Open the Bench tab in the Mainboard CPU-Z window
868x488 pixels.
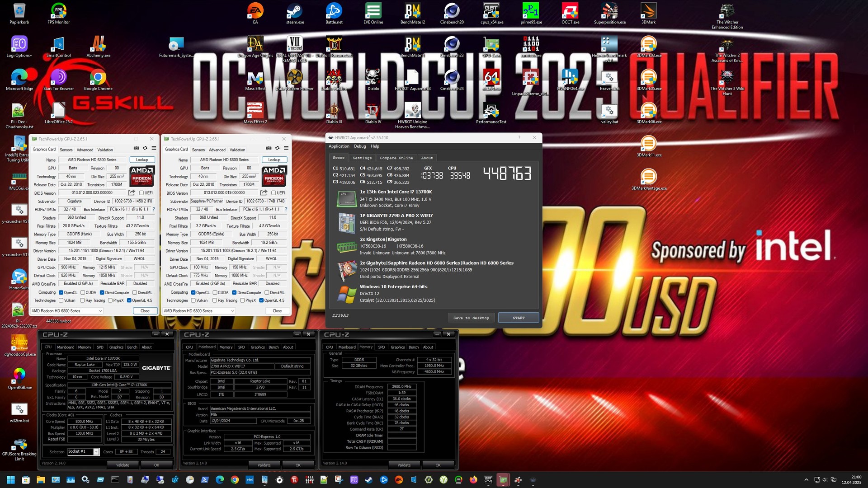pos(274,347)
